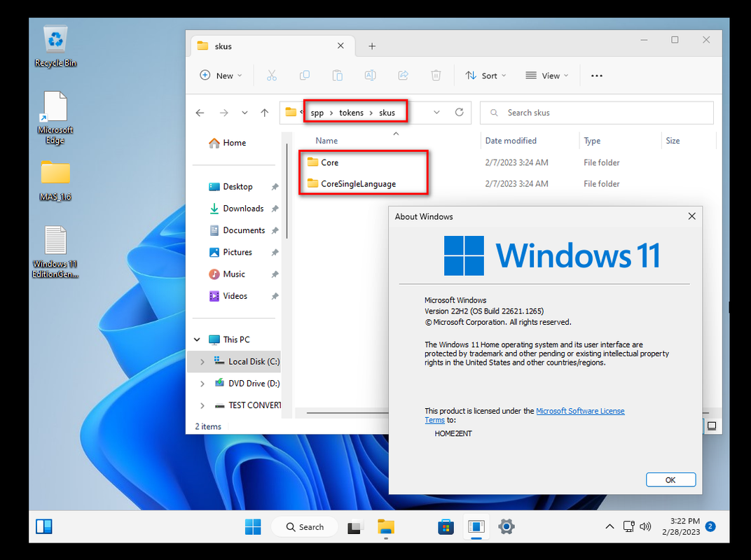Collapse the This PC tree node
The image size is (751, 560).
197,339
